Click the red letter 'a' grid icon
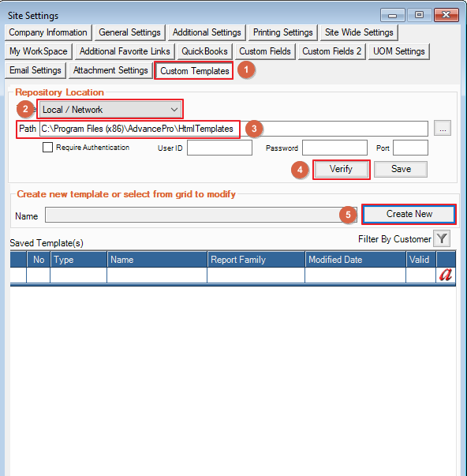This screenshot has width=467, height=476. point(446,275)
